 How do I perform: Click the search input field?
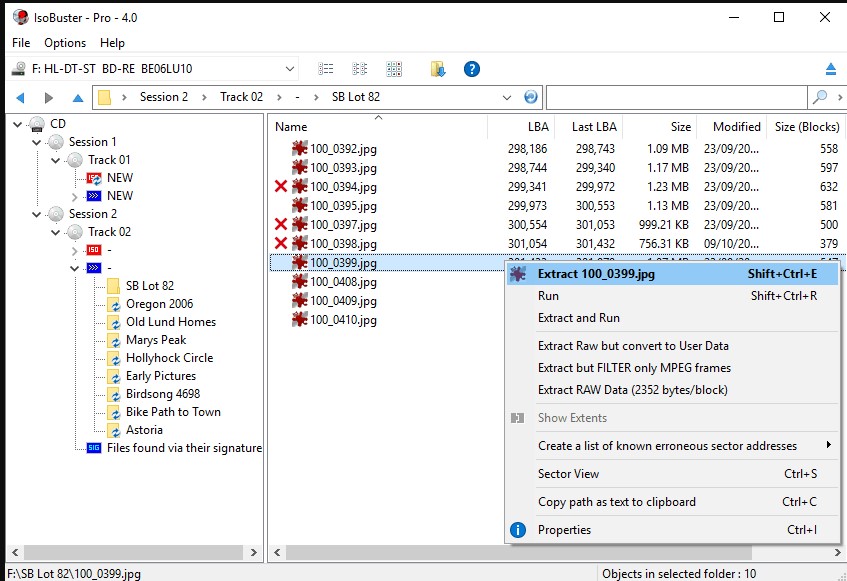coord(676,97)
